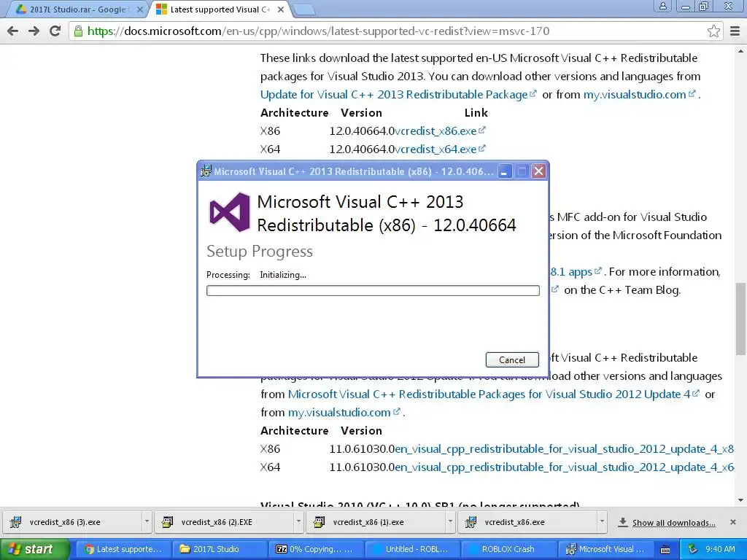Screen dimensions: 747x560
Task: Reload the page with the refresh icon
Action: [x=55, y=31]
